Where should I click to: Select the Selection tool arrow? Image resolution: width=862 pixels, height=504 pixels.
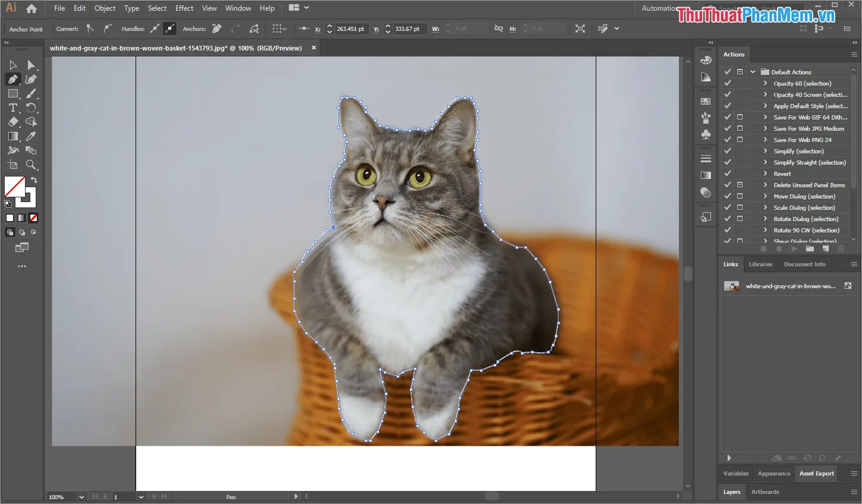click(x=13, y=65)
